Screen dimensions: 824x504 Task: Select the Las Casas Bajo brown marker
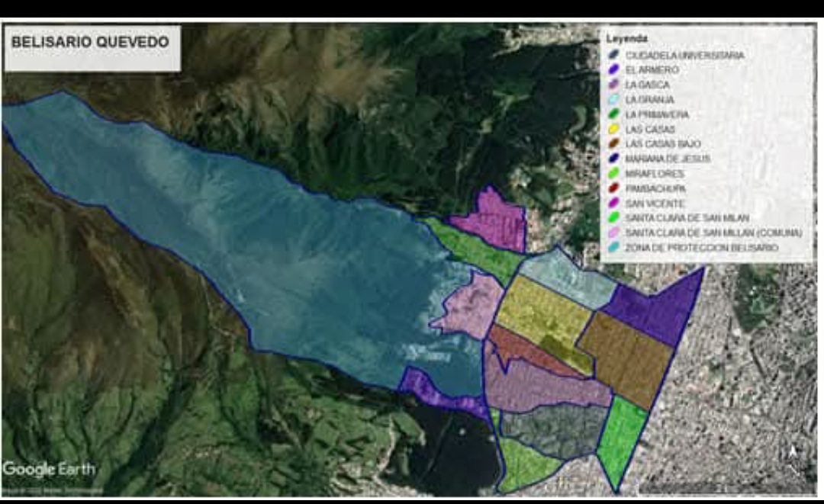point(613,143)
